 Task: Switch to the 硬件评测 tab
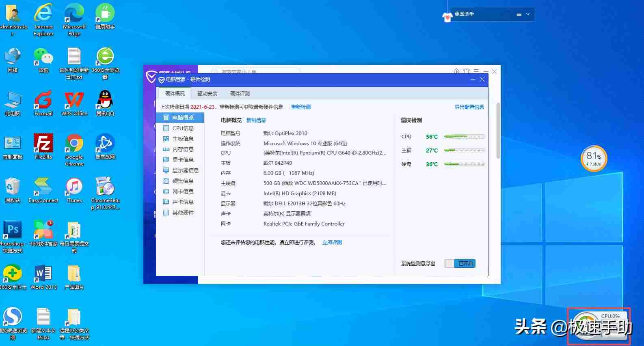(x=240, y=94)
